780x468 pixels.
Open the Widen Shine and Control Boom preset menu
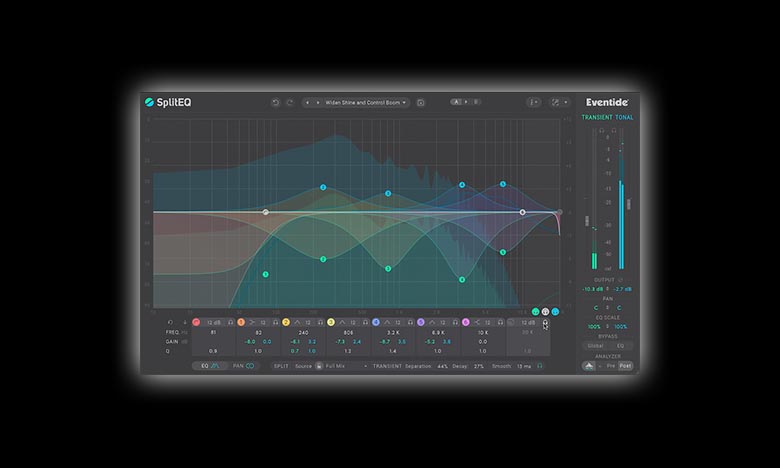click(365, 102)
